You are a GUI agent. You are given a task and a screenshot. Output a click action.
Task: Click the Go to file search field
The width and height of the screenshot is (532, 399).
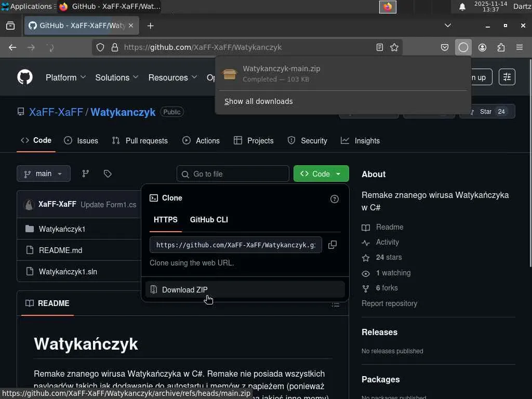(x=233, y=174)
